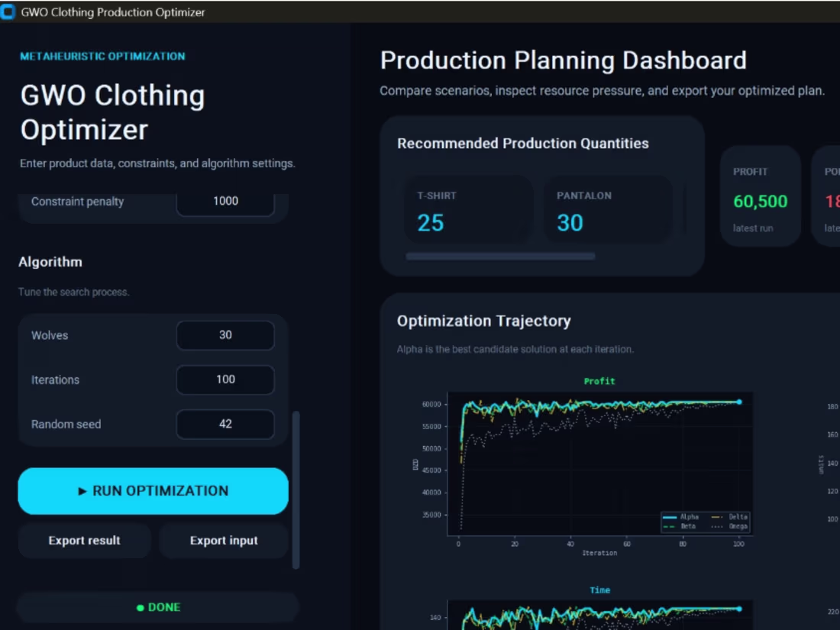Click the Production Planning Dashboard title
The image size is (840, 630).
pyautogui.click(x=563, y=60)
